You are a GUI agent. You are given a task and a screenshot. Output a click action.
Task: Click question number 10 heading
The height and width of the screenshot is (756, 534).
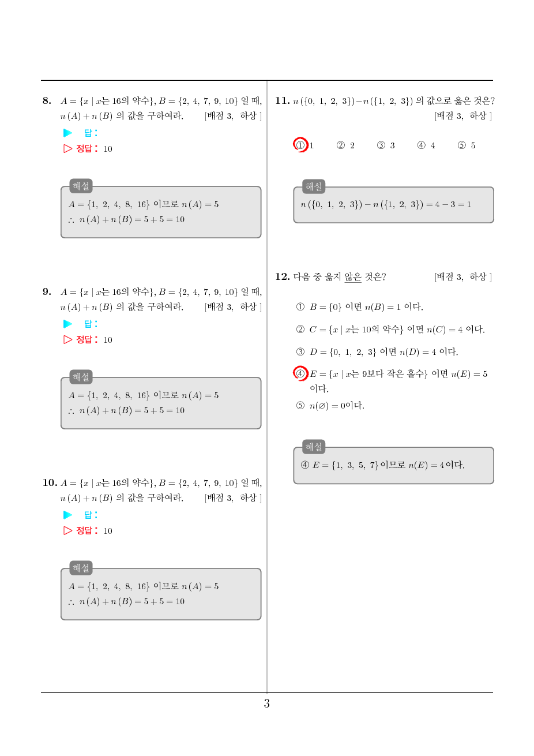point(50,482)
